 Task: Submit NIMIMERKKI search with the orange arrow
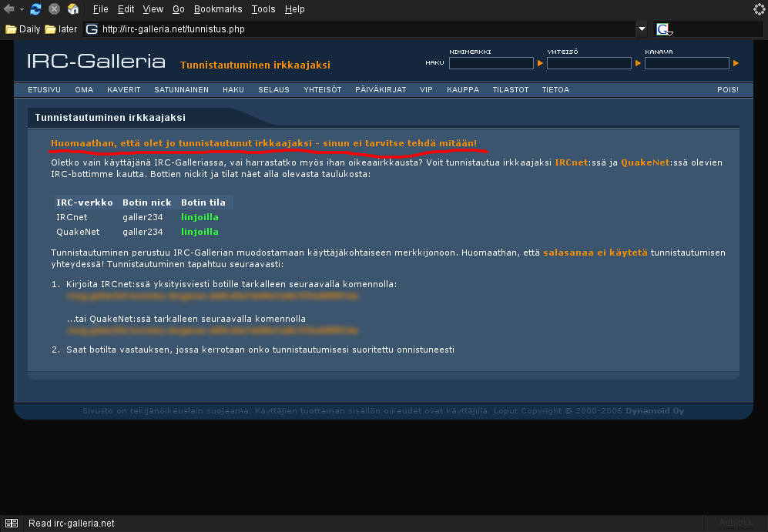[540, 63]
